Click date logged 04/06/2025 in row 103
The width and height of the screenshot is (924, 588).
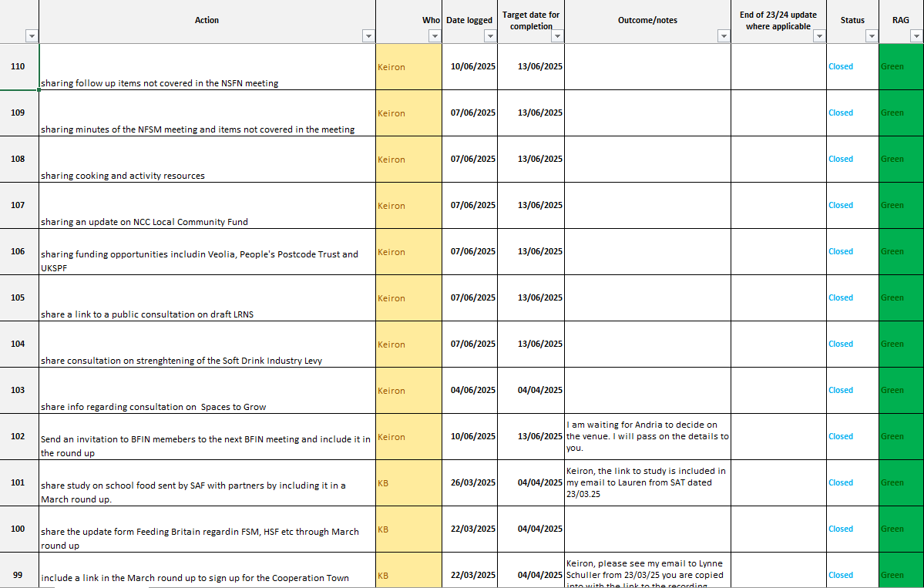pos(469,391)
